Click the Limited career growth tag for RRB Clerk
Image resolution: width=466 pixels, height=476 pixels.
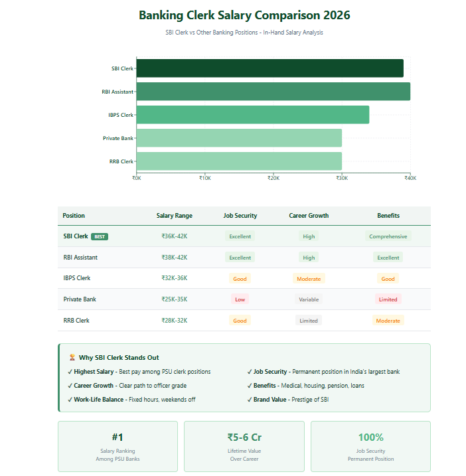pyautogui.click(x=309, y=321)
